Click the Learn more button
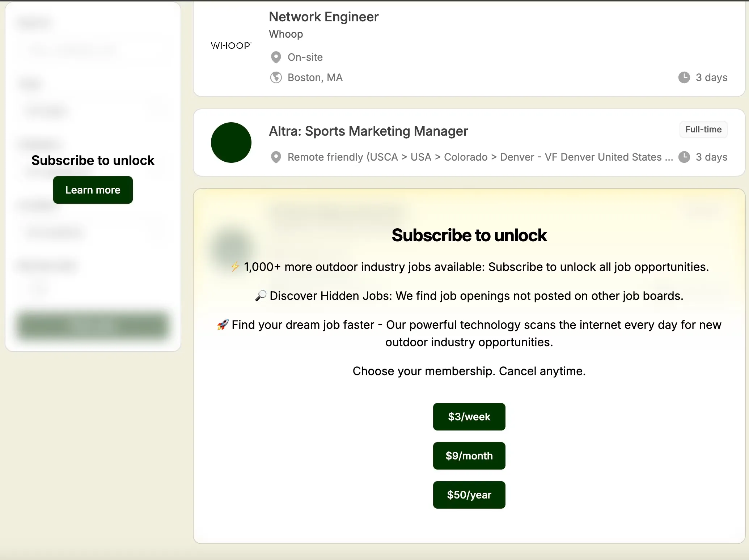 point(93,190)
